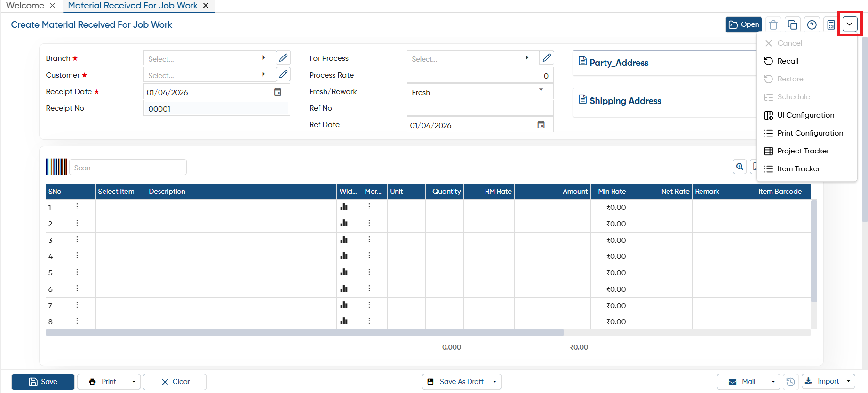
Task: Expand the Print button dropdown arrow
Action: click(x=134, y=382)
